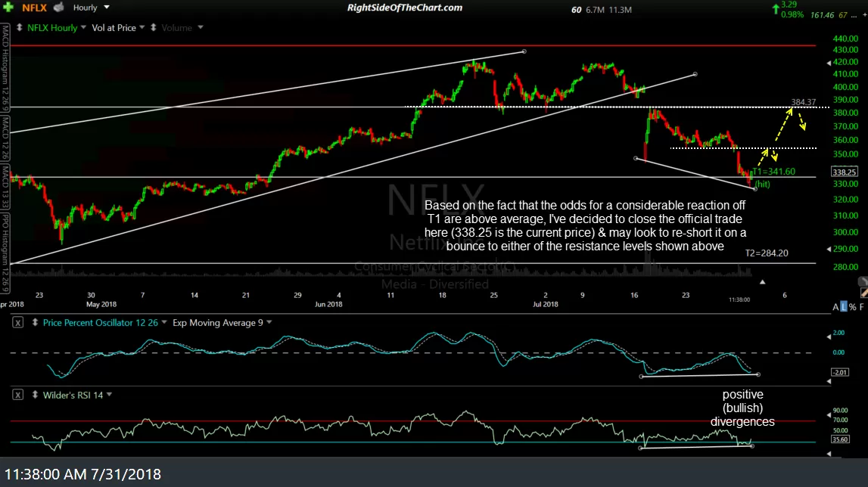This screenshot has width=868, height=487.
Task: Click the scale arrow beside 90.00 in RSI pane
Action: pos(829,414)
